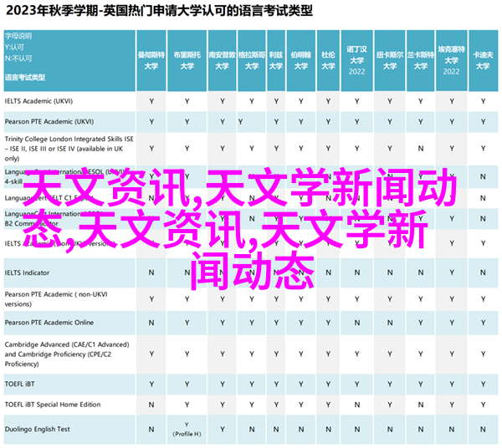Image resolution: width=502 pixels, height=448 pixels.
Task: Click the TOEFL iBT Special Home Edition row
Action: [x=52, y=405]
